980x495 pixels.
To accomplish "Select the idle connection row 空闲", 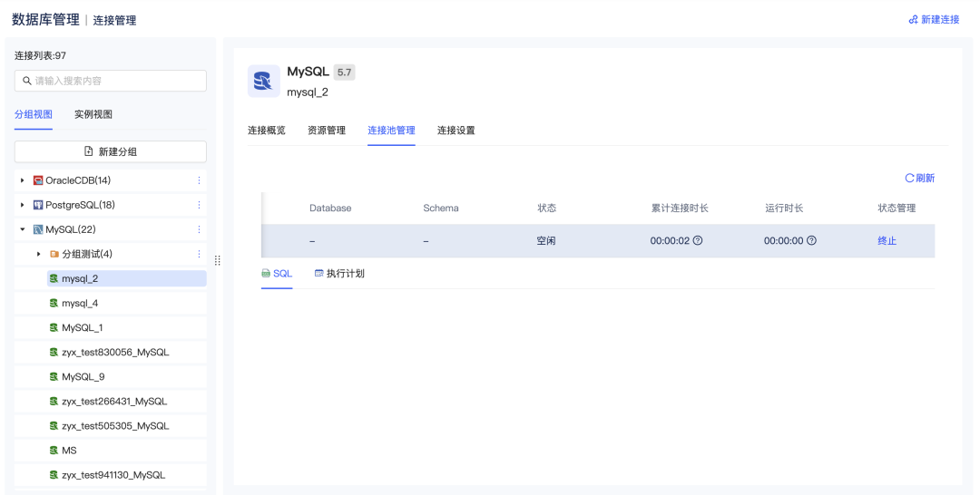I will click(598, 240).
